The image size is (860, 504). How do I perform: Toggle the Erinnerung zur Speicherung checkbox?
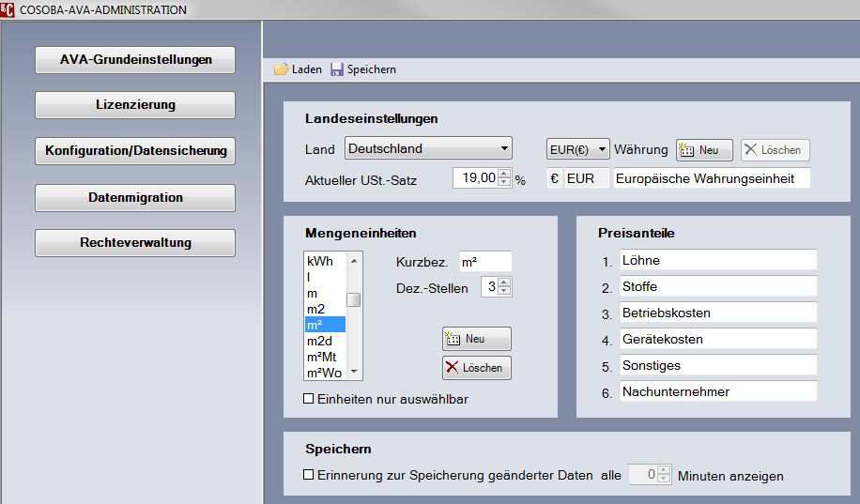[x=309, y=475]
